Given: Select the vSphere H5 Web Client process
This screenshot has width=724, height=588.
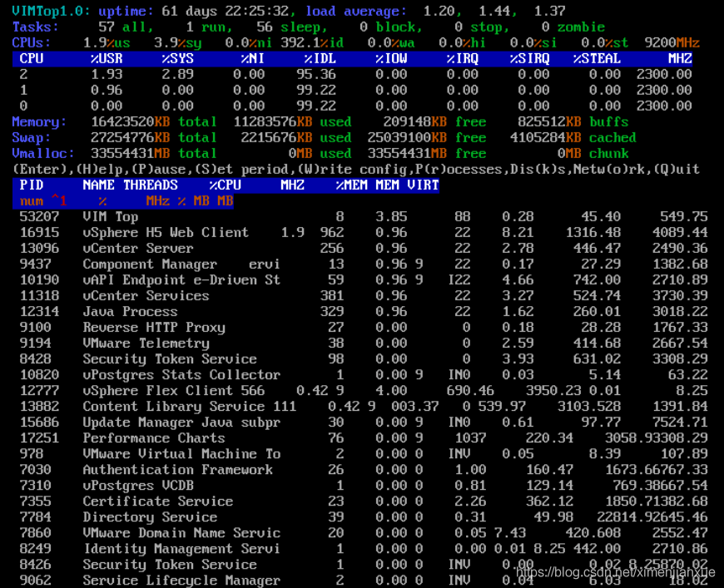Looking at the screenshot, I should 166,232.
